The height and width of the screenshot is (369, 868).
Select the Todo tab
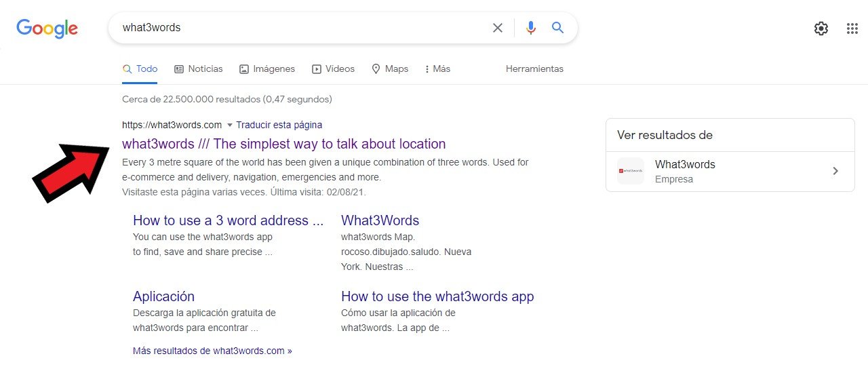pos(140,69)
